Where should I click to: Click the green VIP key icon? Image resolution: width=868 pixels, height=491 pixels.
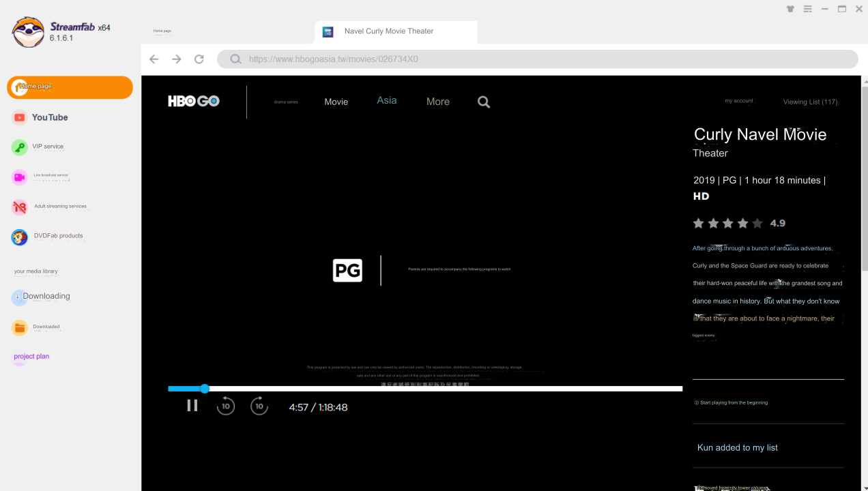(x=20, y=147)
